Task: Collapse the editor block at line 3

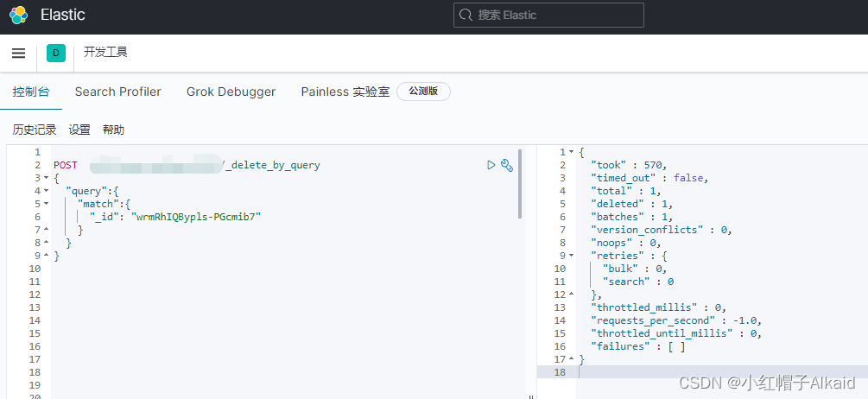Action: pos(46,178)
